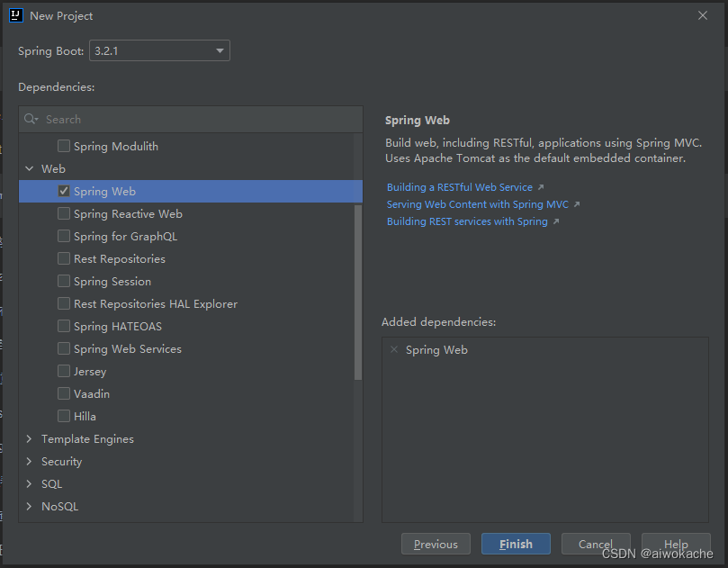Select the Vaadin row label

click(x=92, y=394)
